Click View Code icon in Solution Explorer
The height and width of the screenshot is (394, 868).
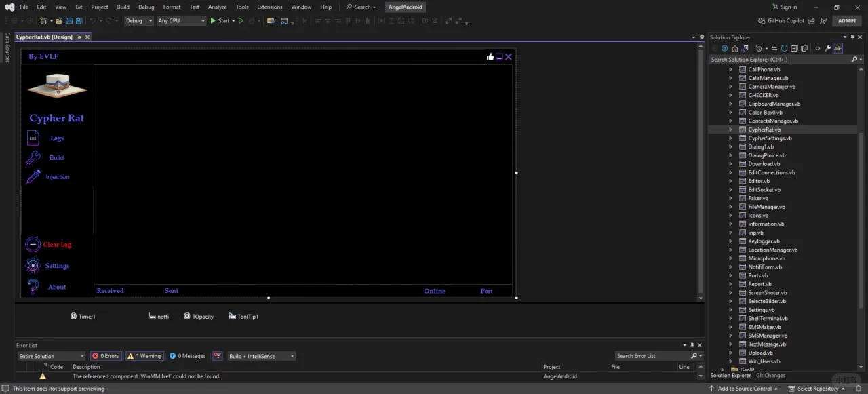point(817,48)
